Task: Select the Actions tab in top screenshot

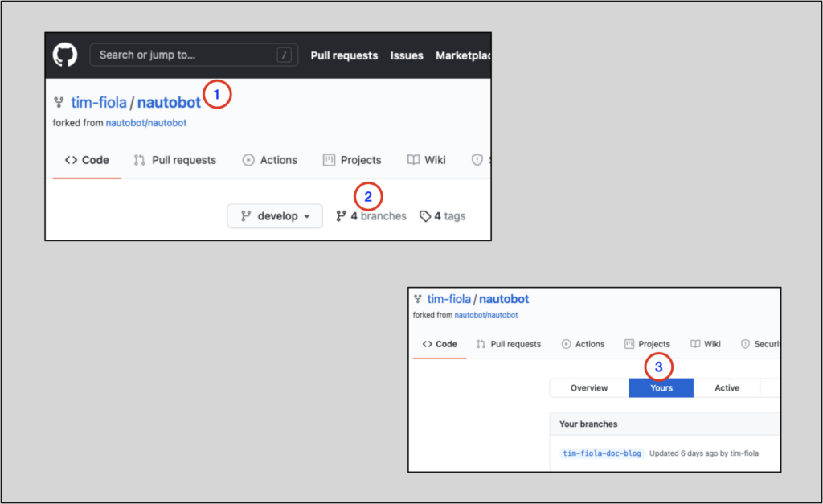Action: [270, 160]
